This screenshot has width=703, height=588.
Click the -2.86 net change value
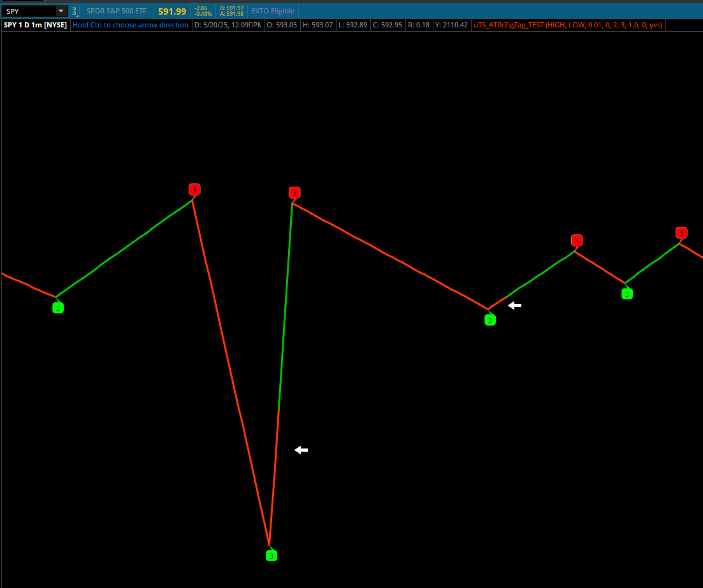(203, 8)
